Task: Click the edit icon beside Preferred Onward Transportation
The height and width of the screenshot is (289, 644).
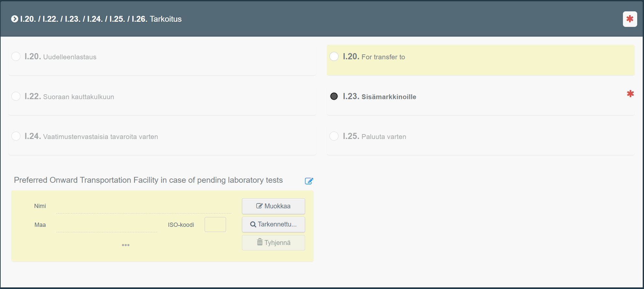Action: coord(309,181)
